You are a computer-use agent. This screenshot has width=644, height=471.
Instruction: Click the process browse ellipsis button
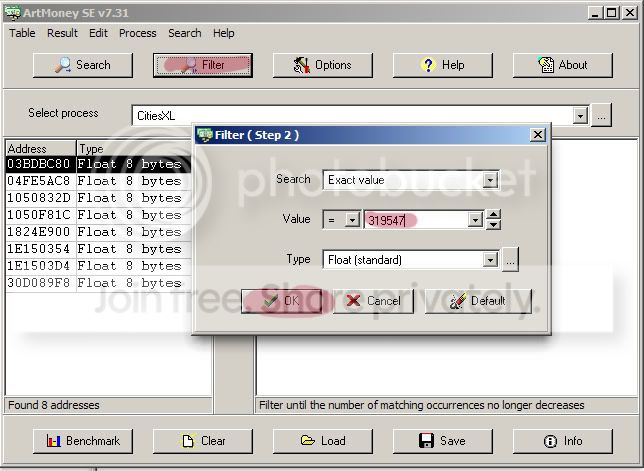(601, 115)
